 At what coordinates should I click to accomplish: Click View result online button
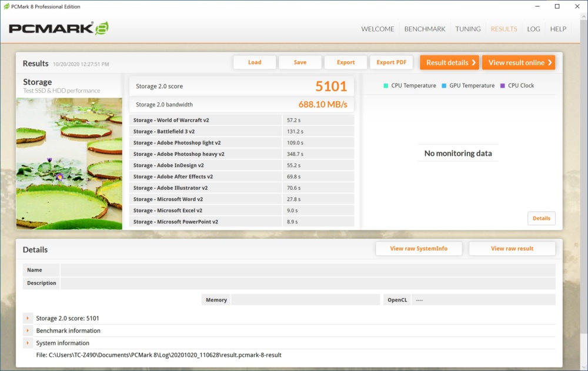click(519, 63)
